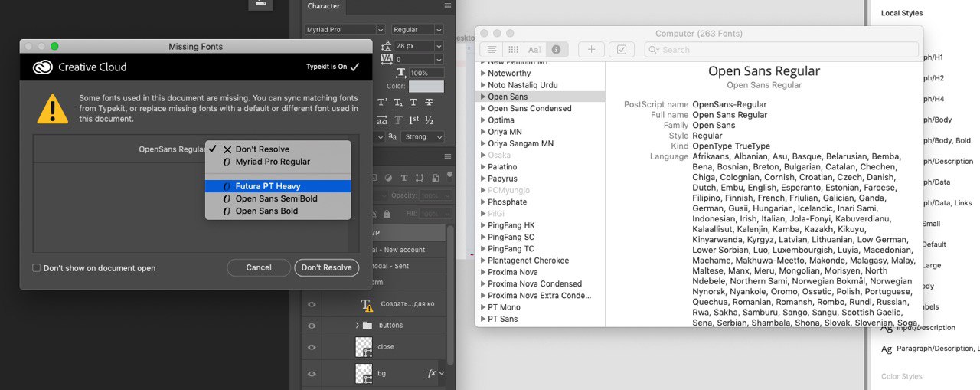Image resolution: width=980 pixels, height=390 pixels.
Task: Choose Don't Resolve in font menu
Action: point(279,149)
